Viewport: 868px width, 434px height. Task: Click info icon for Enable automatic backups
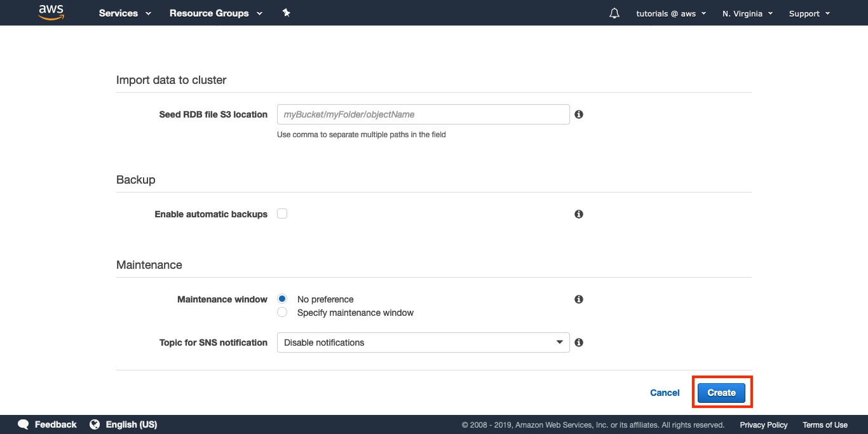pyautogui.click(x=579, y=214)
